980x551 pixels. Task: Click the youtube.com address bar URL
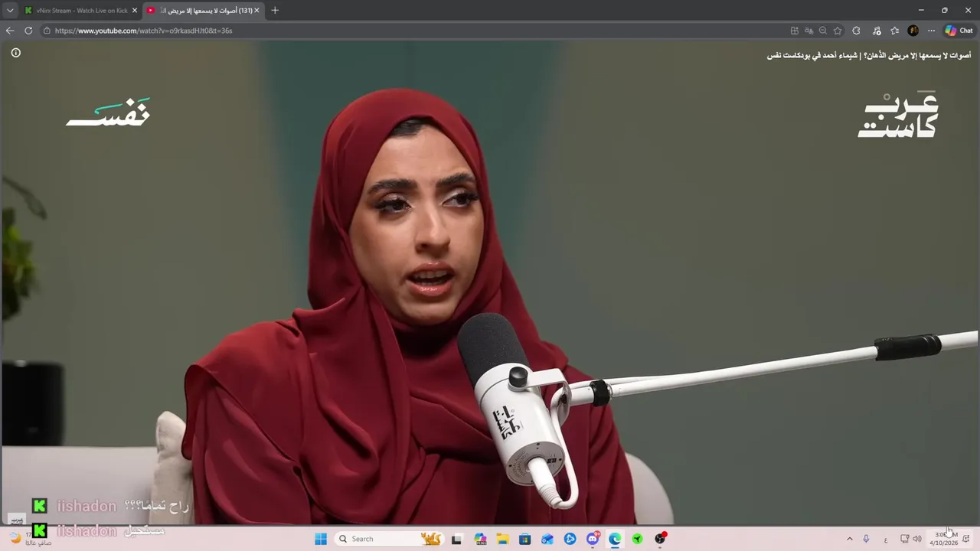pyautogui.click(x=143, y=31)
